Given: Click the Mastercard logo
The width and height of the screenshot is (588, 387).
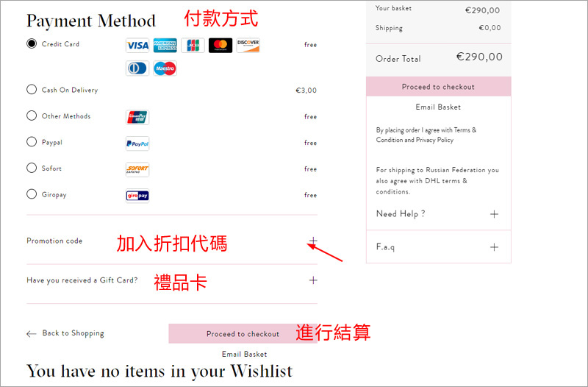Looking at the screenshot, I should coord(220,46).
